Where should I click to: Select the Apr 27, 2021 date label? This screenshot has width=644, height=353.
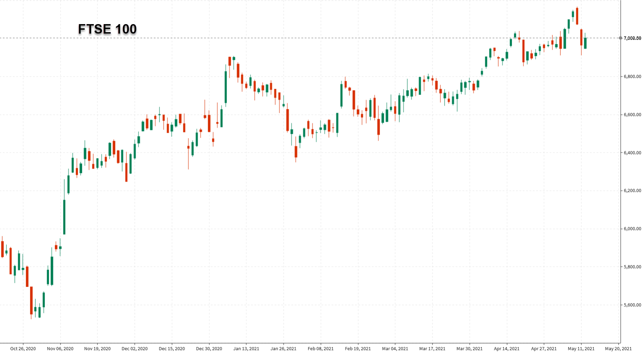pyautogui.click(x=544, y=348)
